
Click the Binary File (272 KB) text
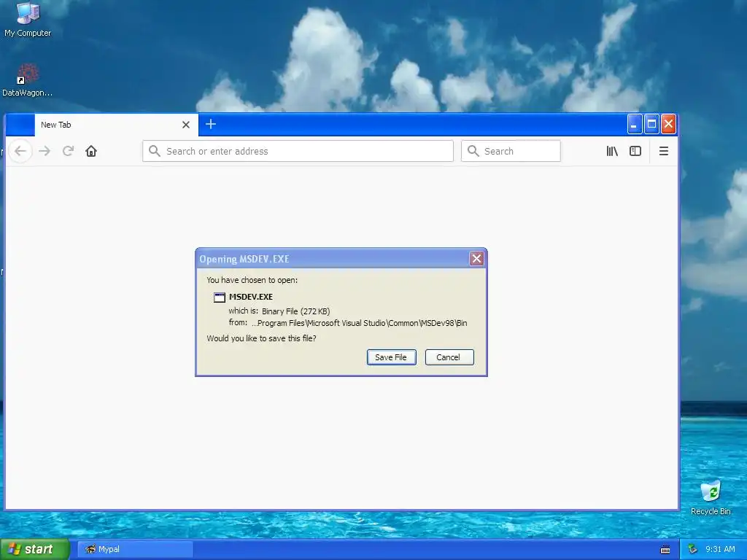[296, 311]
